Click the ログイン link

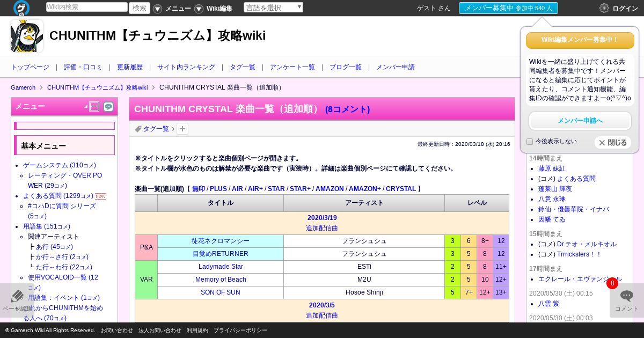[x=625, y=8]
